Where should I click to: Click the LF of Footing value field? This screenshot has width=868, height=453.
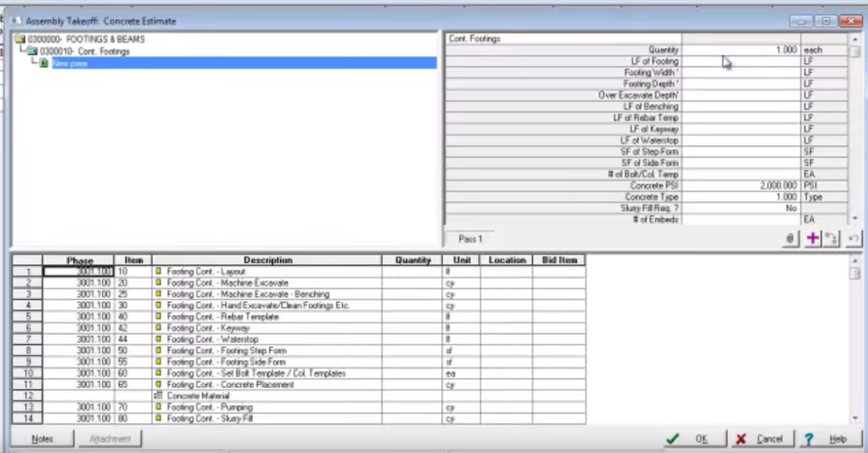(x=740, y=62)
